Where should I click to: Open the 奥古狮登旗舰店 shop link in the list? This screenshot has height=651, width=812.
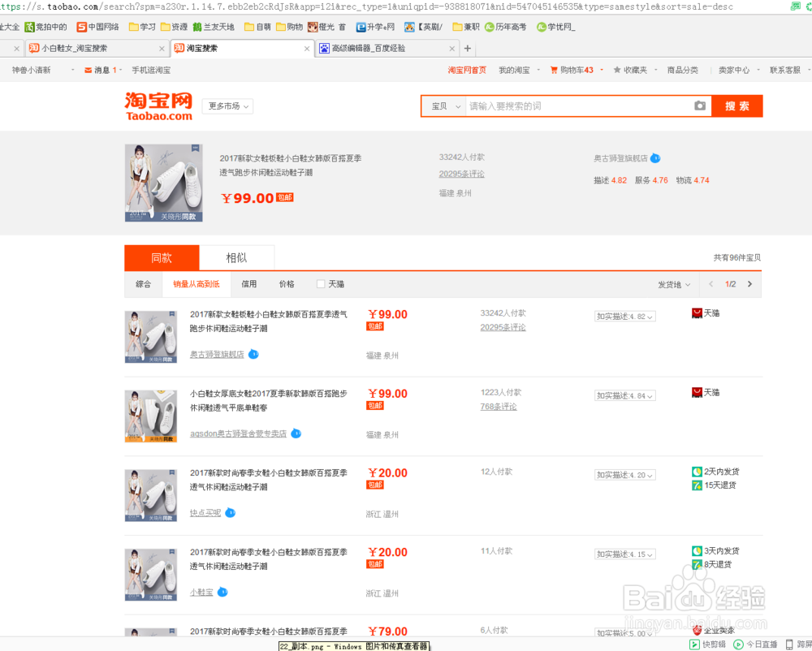click(x=217, y=355)
